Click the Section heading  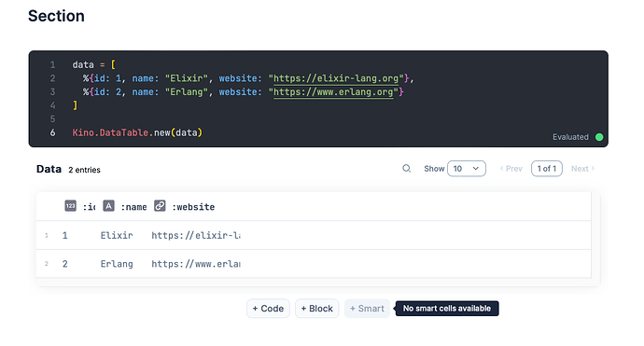pyautogui.click(x=56, y=16)
